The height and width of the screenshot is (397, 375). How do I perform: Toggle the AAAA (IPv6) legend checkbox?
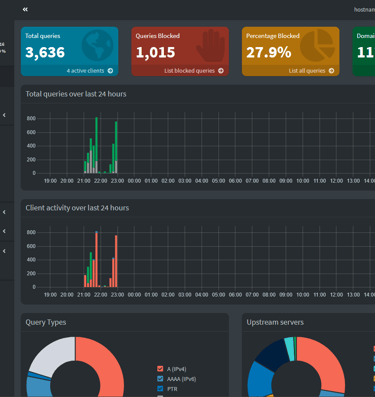[160, 379]
